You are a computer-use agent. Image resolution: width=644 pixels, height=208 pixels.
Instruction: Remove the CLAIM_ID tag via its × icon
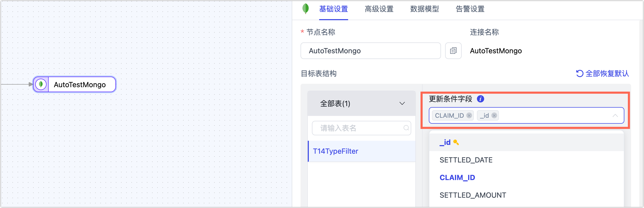coord(469,116)
